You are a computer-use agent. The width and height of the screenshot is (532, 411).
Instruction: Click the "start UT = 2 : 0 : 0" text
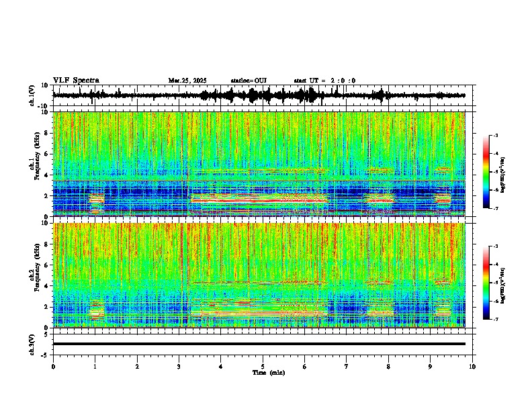tap(324, 81)
